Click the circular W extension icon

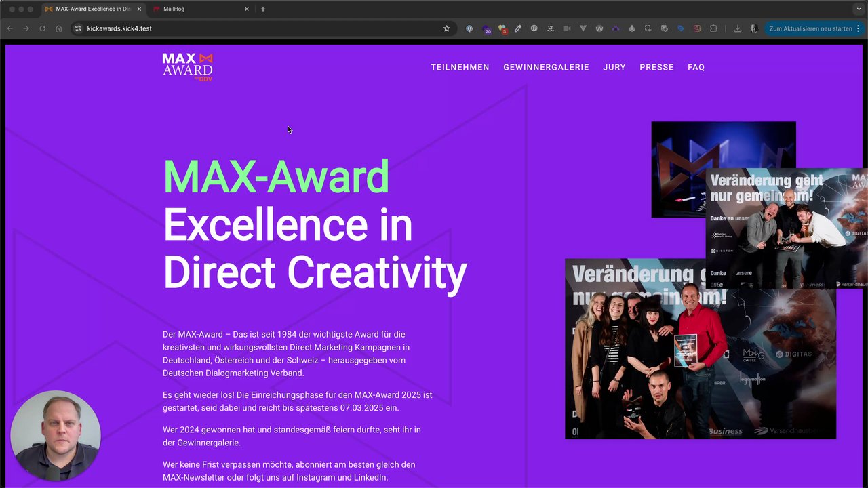[599, 28]
